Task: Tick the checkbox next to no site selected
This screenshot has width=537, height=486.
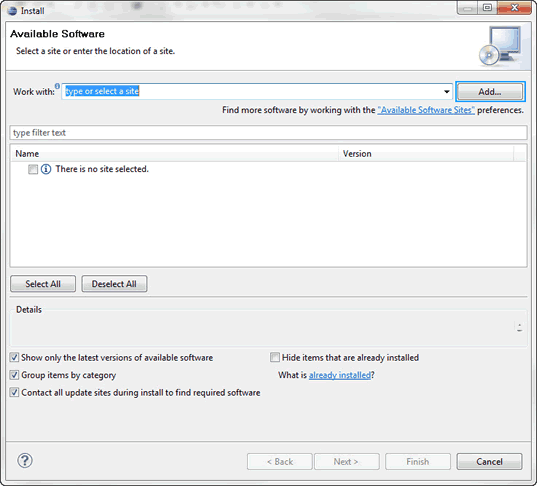Action: pyautogui.click(x=33, y=169)
